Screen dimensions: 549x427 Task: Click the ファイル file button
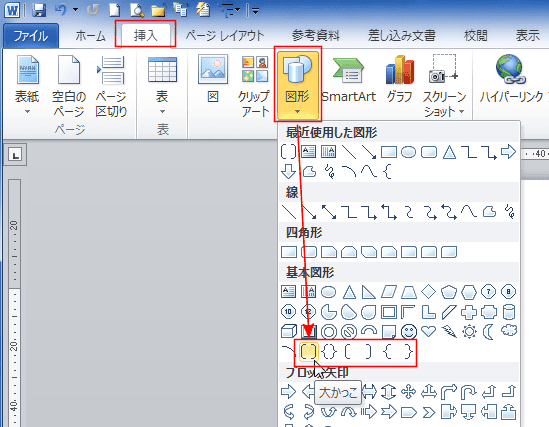pos(31,36)
